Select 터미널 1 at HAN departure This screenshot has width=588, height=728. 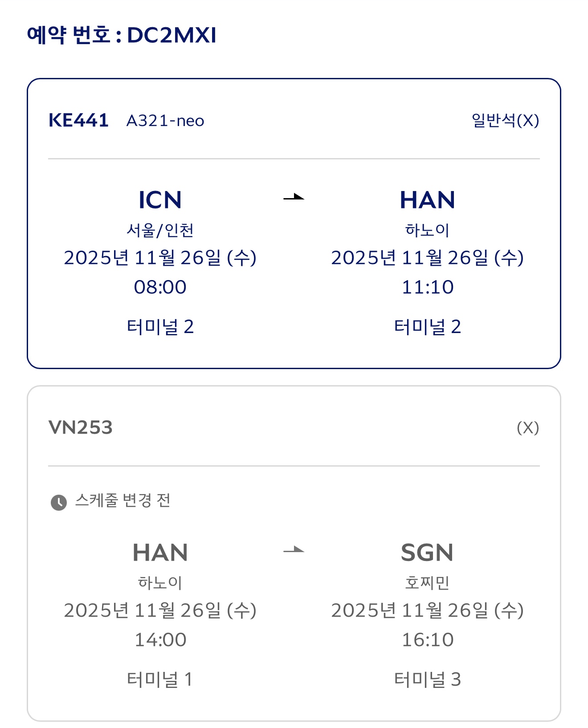pos(160,679)
